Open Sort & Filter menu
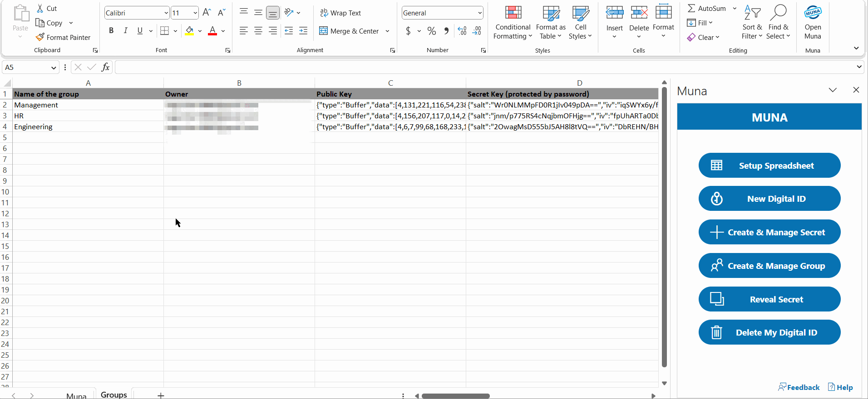 tap(752, 23)
